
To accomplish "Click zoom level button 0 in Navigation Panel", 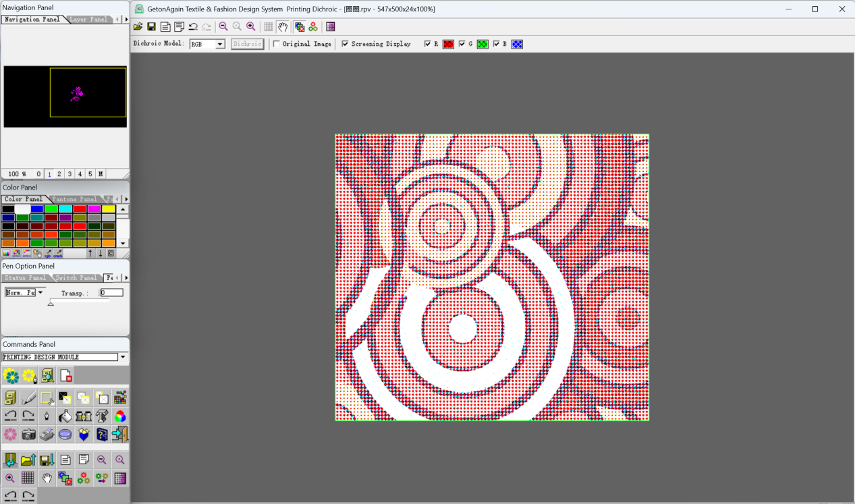I will click(38, 174).
